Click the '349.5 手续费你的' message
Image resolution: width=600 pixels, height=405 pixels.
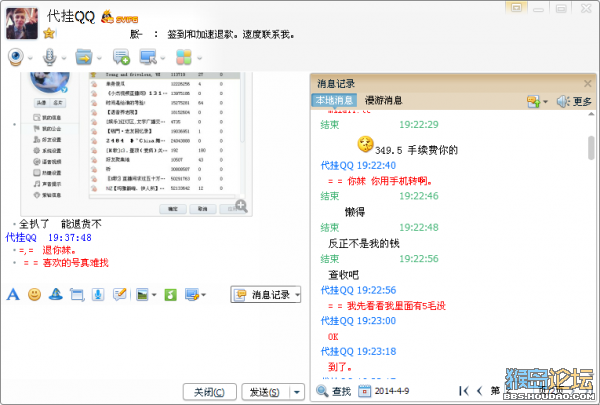[416, 150]
